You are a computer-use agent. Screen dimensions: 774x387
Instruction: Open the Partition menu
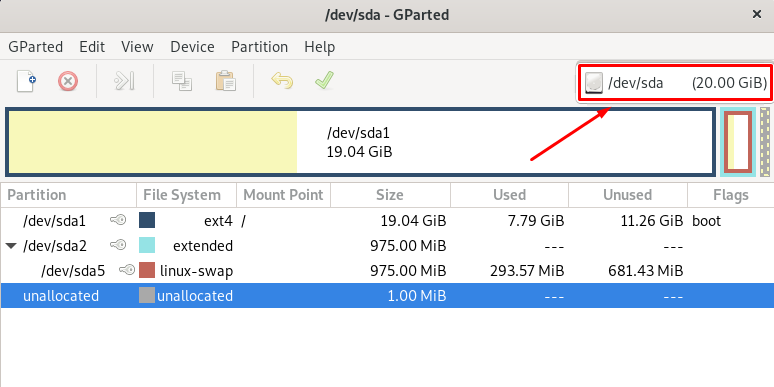(260, 47)
